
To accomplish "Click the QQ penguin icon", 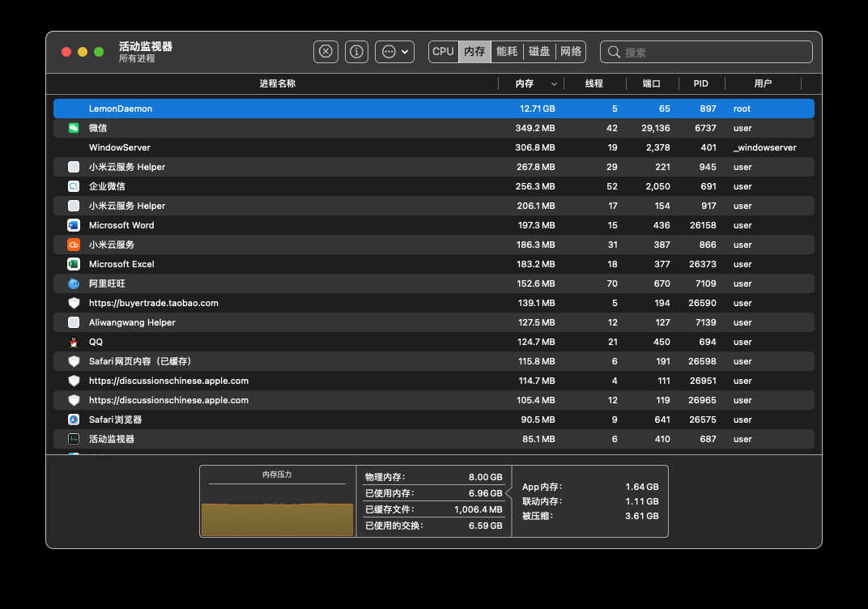I will (74, 342).
